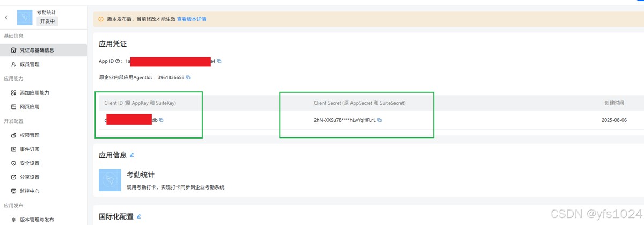Open 权限管理 settings
The image size is (644, 225).
point(29,135)
